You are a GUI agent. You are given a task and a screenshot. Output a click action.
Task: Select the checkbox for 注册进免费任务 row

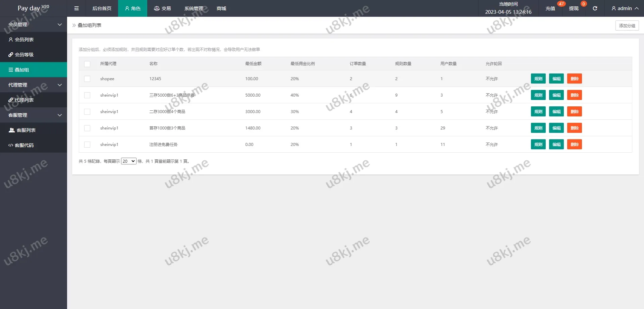coord(87,145)
